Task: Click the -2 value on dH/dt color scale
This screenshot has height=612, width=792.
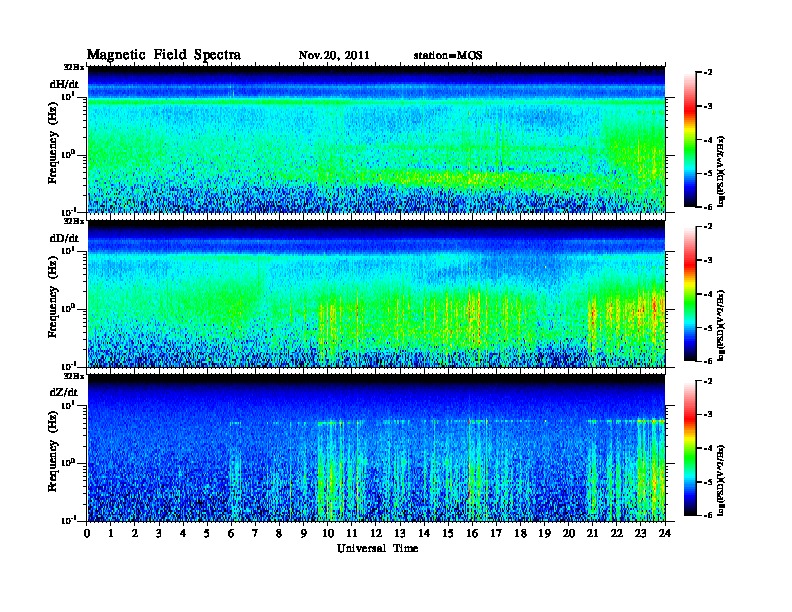Action: pos(708,73)
